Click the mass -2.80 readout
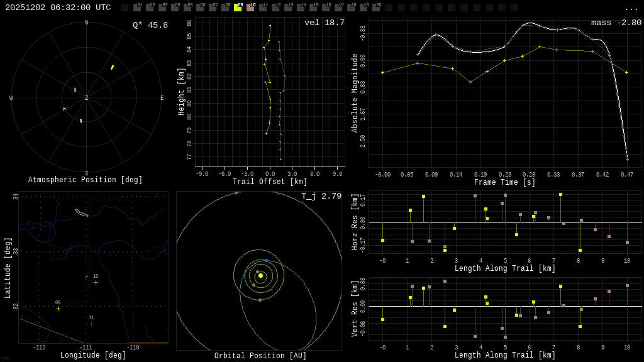The width and height of the screenshot is (644, 362). click(x=616, y=23)
